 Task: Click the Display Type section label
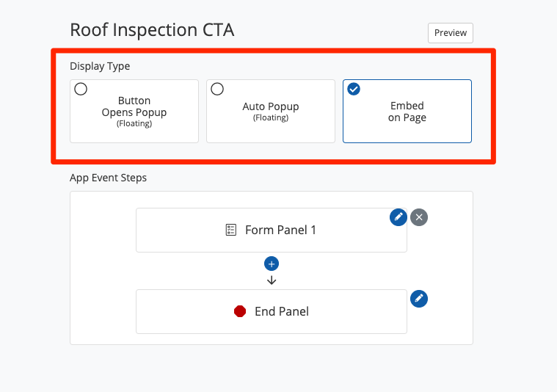coord(100,66)
